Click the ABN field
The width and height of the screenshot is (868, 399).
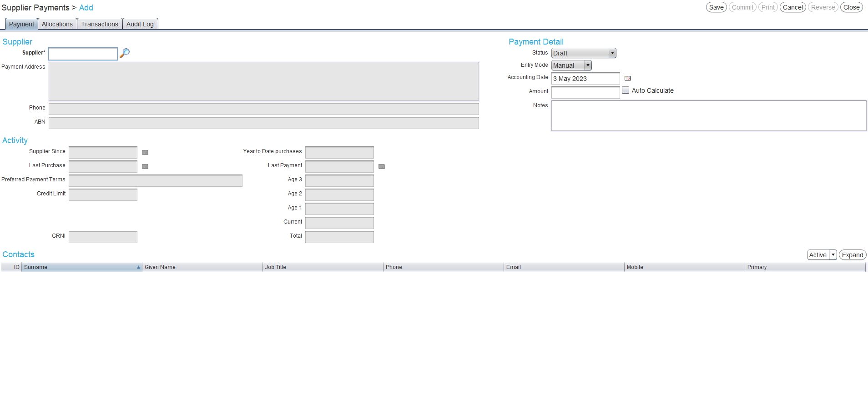(x=264, y=123)
